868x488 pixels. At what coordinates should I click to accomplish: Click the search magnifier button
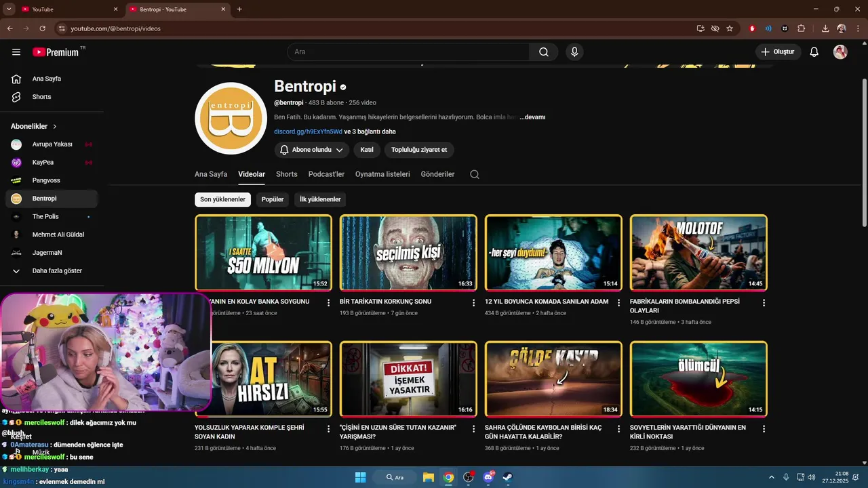tap(544, 52)
